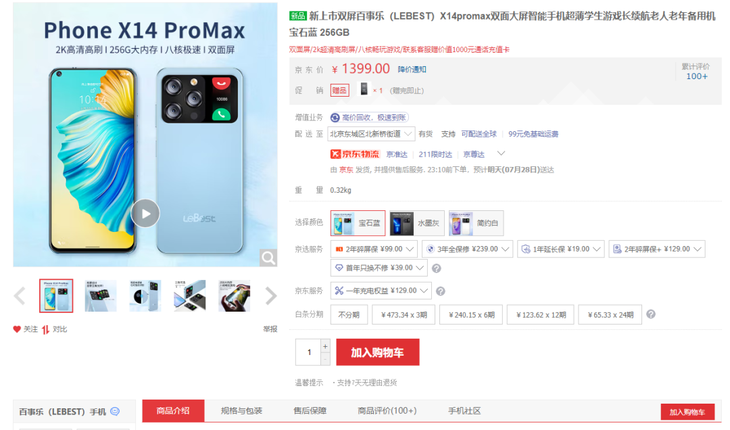Click help icon after 白条分期 options
The width and height of the screenshot is (730, 430).
pyautogui.click(x=651, y=314)
